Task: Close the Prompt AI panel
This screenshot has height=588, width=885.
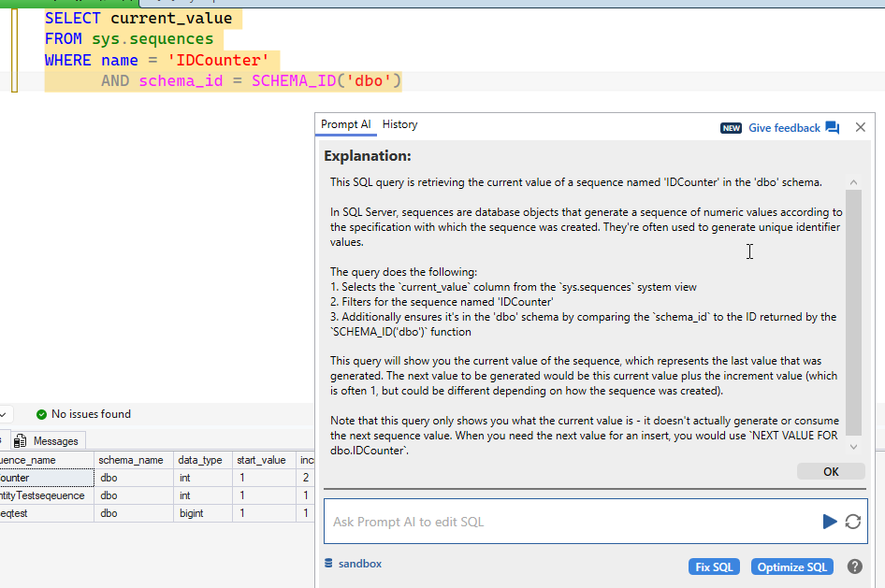Action: tap(861, 127)
